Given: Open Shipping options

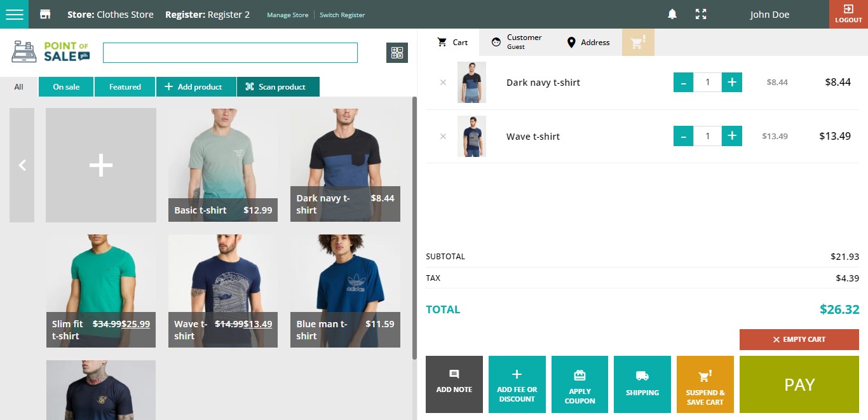Looking at the screenshot, I should pos(642,384).
